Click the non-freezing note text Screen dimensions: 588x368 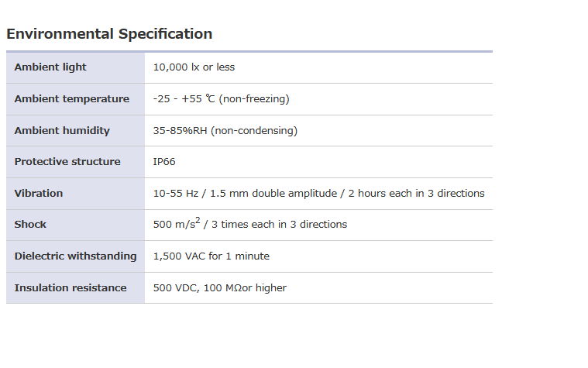tap(254, 99)
